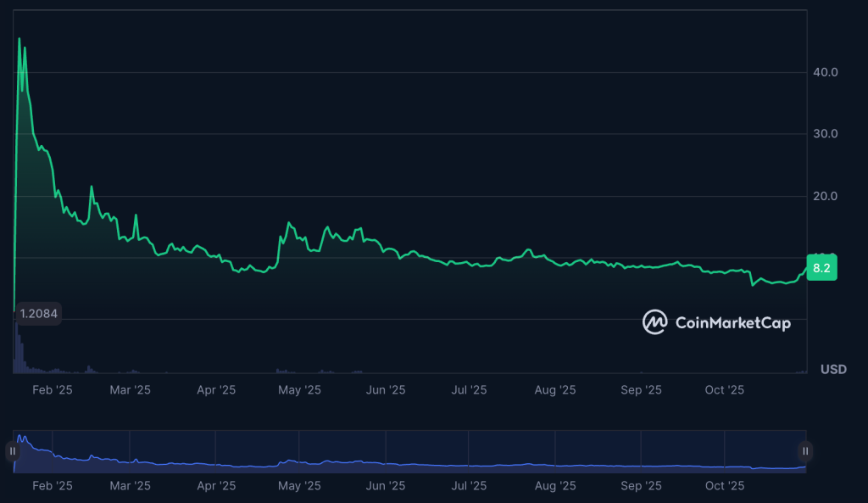Select Sep '25 below the range navigator

(641, 486)
